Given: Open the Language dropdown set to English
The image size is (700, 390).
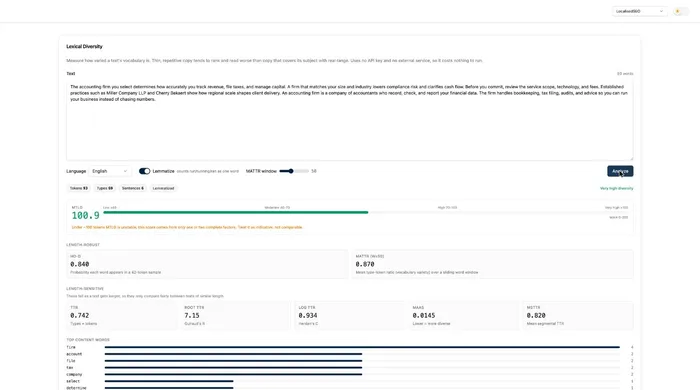Looking at the screenshot, I should [109, 171].
